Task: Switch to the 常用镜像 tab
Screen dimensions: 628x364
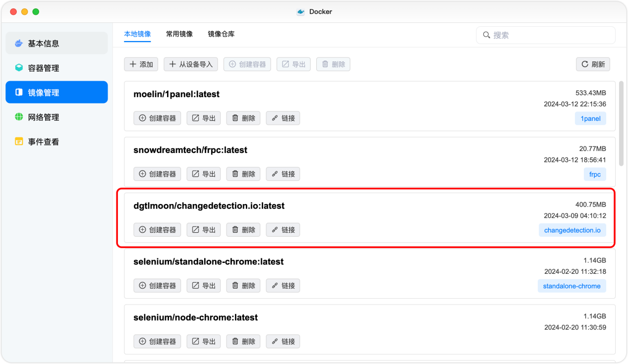Action: [x=179, y=34]
